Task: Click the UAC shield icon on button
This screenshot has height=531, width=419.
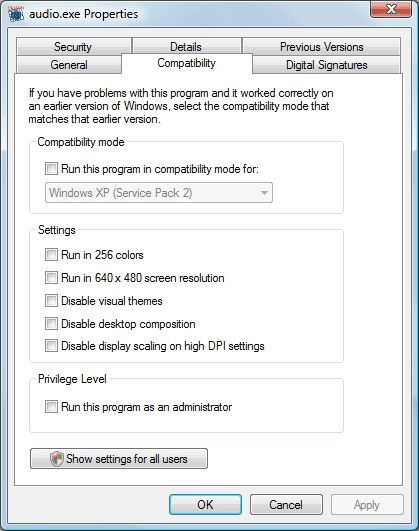Action: [57, 459]
